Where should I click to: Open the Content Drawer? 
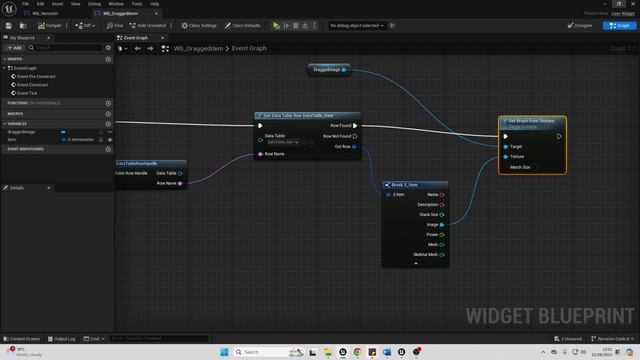coord(22,339)
